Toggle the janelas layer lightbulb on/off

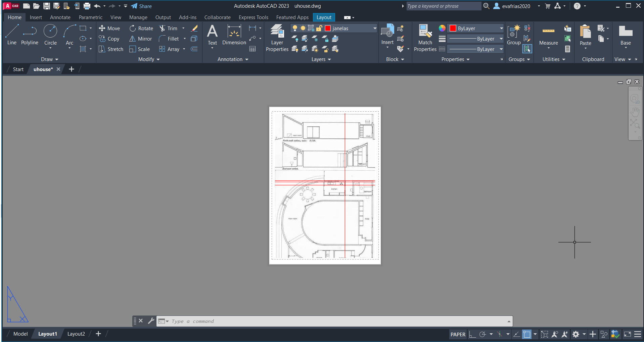[295, 28]
